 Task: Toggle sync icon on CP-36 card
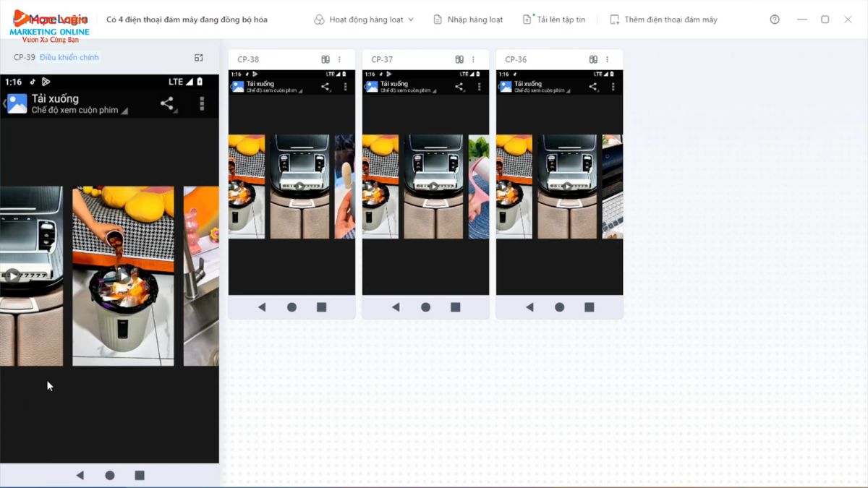593,59
